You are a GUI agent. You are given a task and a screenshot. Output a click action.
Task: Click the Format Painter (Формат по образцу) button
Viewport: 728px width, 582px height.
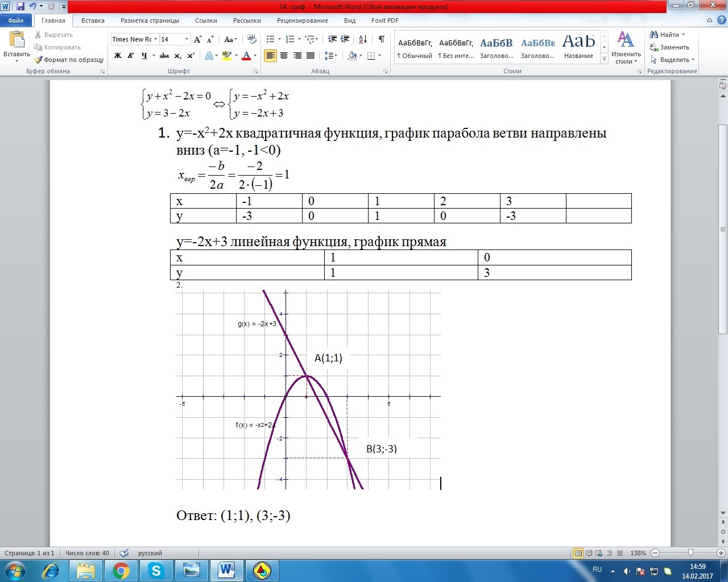click(x=69, y=60)
